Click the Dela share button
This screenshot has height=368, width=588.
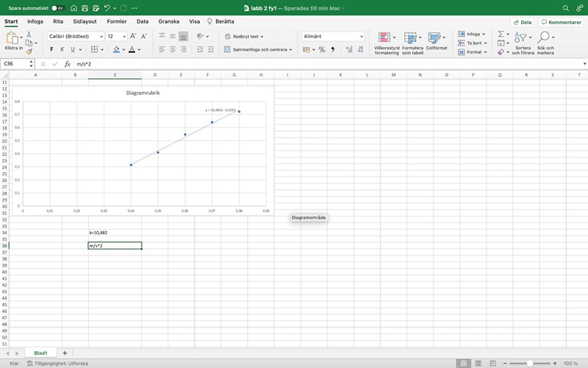pos(521,22)
